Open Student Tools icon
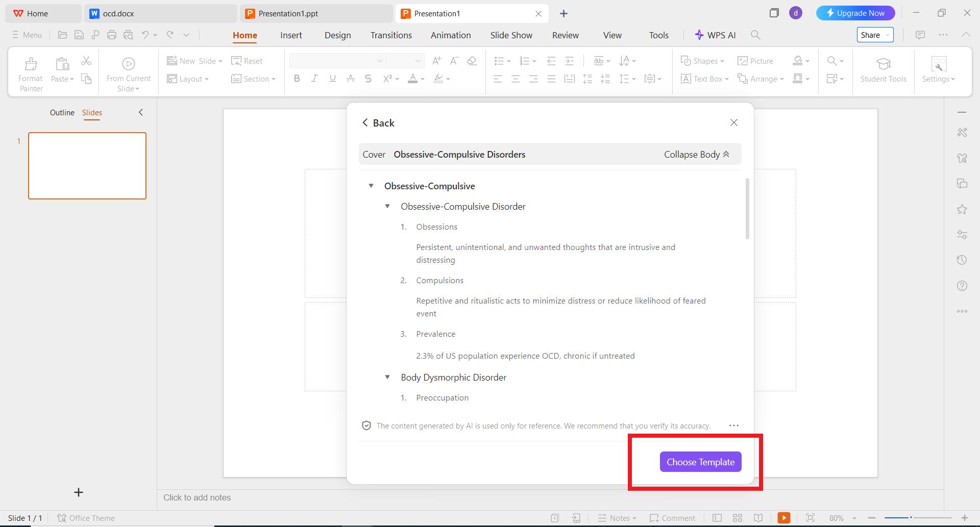This screenshot has height=527, width=980. click(x=884, y=64)
